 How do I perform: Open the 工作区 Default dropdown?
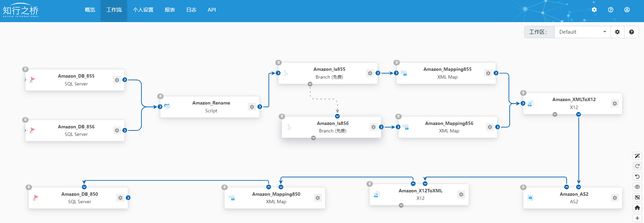click(582, 32)
